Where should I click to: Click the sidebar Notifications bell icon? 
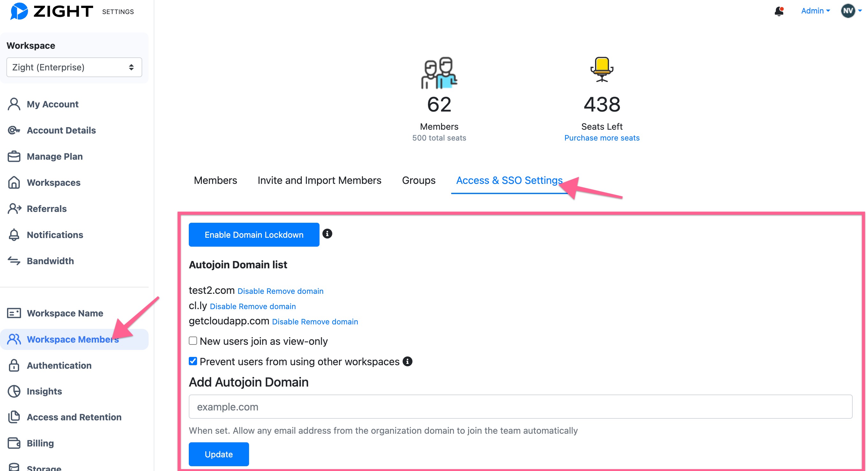click(14, 235)
